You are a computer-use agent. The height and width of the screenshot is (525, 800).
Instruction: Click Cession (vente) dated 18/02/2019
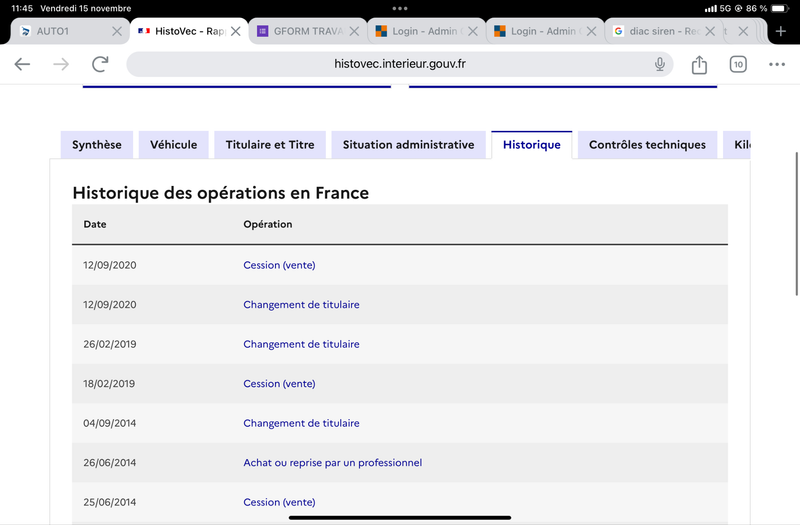click(x=279, y=384)
